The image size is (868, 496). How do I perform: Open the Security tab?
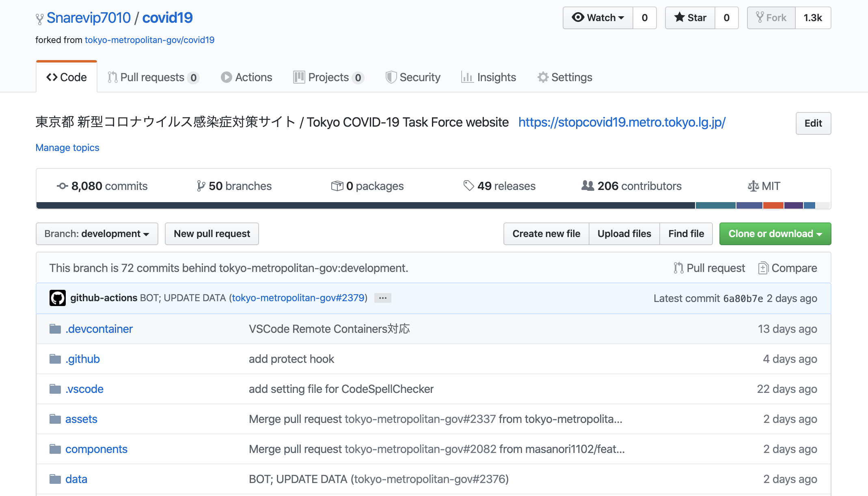[x=413, y=77]
